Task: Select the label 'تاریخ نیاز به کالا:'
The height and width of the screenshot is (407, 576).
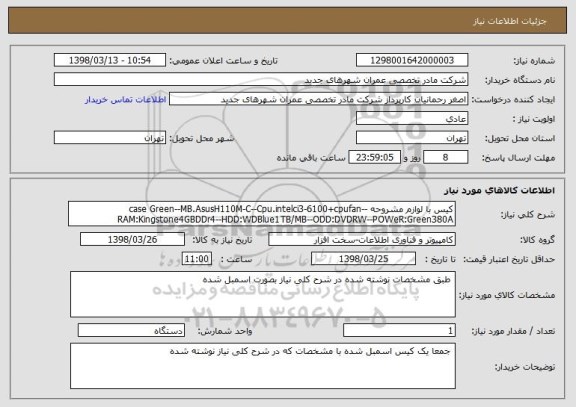Action: [222, 240]
